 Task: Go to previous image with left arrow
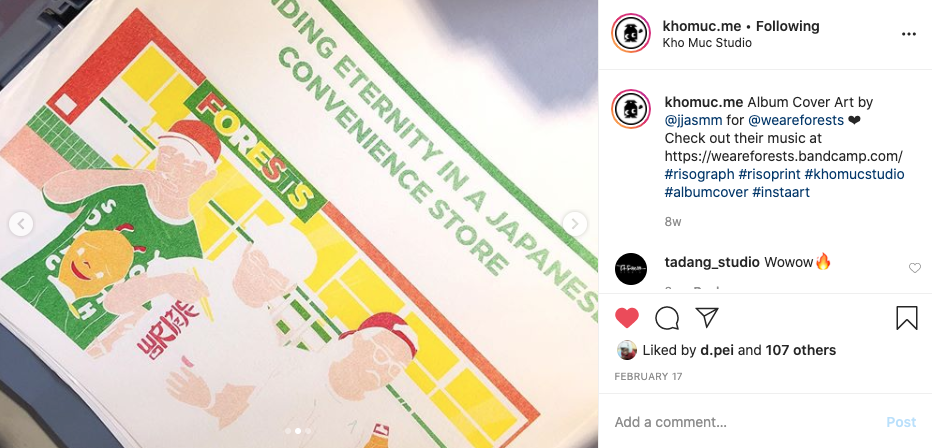pyautogui.click(x=21, y=224)
